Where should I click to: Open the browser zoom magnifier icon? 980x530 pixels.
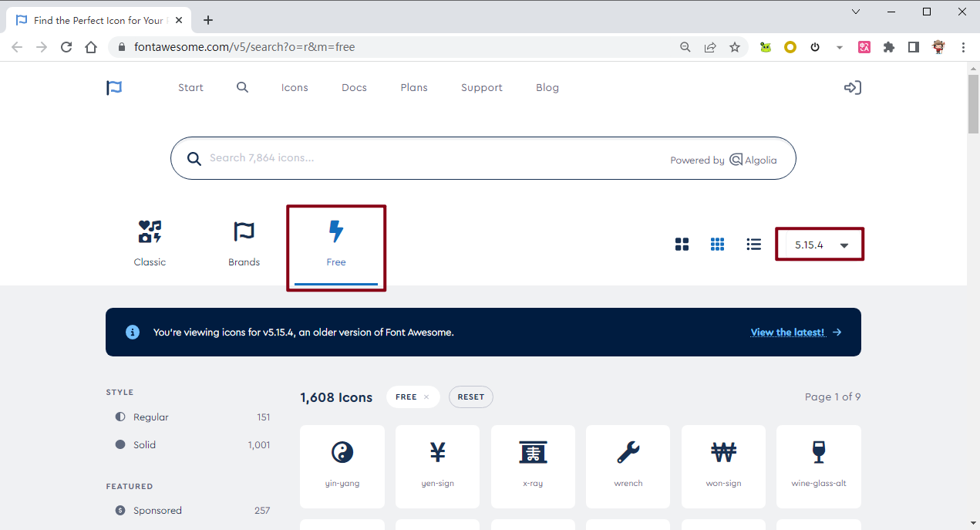pos(685,47)
